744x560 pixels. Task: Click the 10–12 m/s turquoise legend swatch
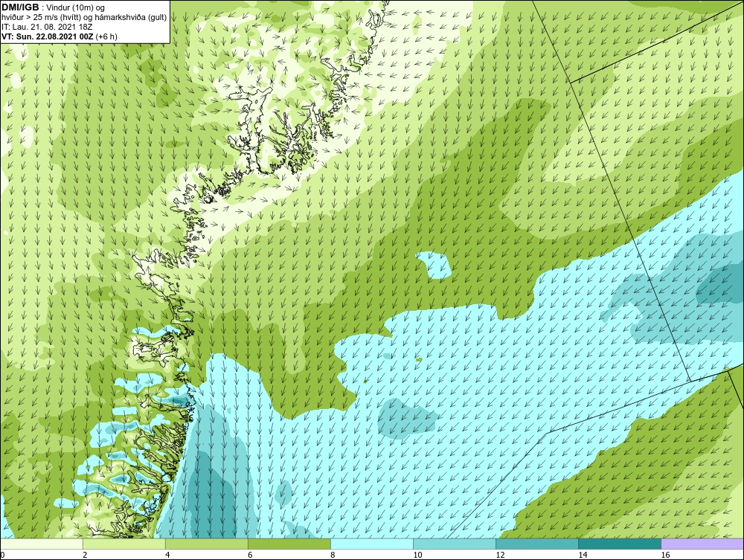(454, 544)
